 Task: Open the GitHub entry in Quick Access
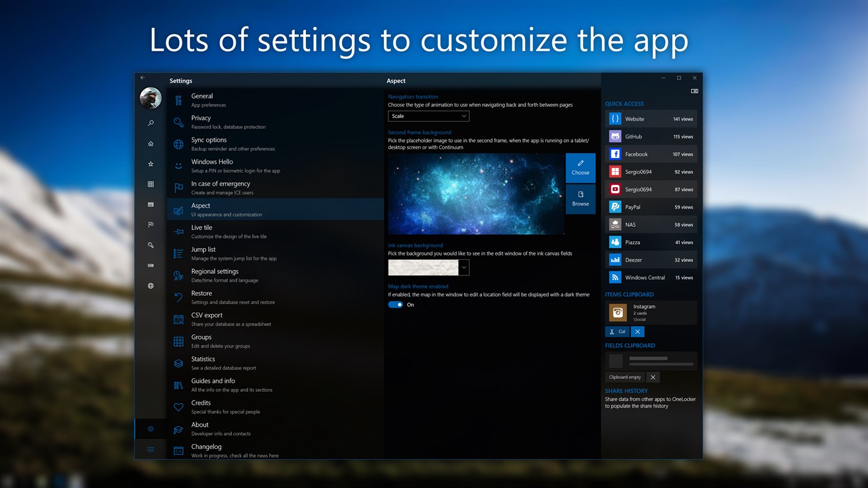(650, 136)
